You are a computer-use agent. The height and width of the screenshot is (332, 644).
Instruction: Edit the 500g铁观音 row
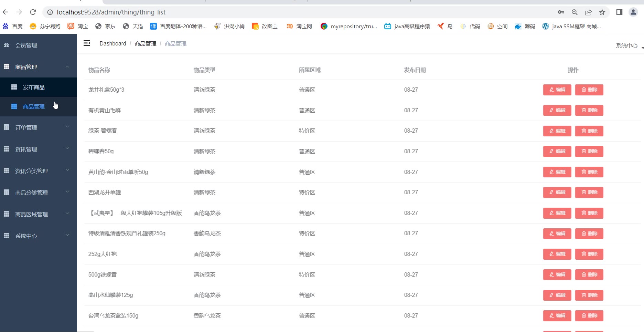tap(557, 275)
